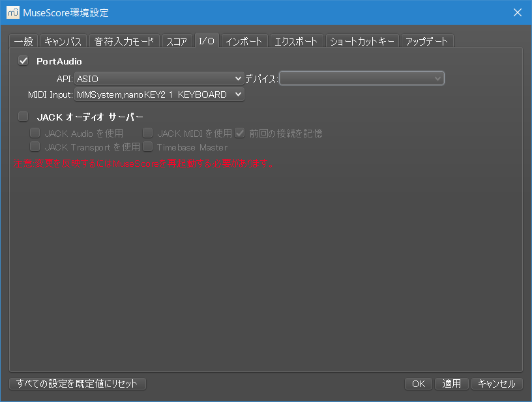Click the 適用 button
Screen dimensions: 532x402
452,384
